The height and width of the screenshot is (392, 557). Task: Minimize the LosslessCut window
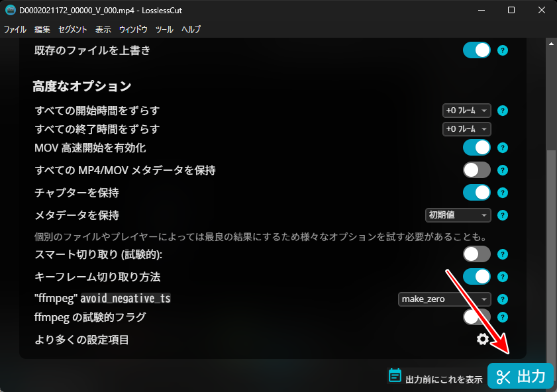tap(481, 11)
